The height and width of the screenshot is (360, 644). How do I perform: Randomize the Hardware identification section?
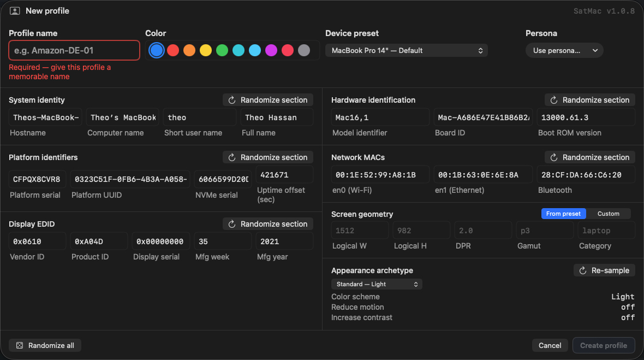pos(590,100)
